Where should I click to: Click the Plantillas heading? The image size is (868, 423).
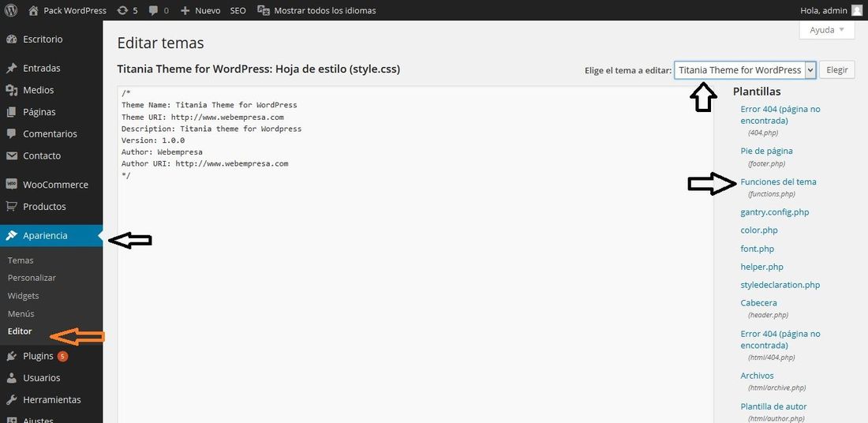(x=757, y=92)
